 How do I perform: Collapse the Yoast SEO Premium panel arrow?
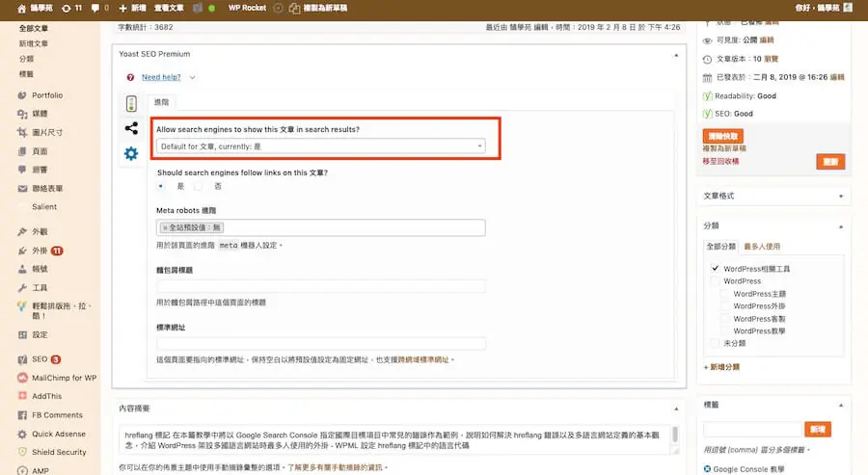pyautogui.click(x=676, y=55)
